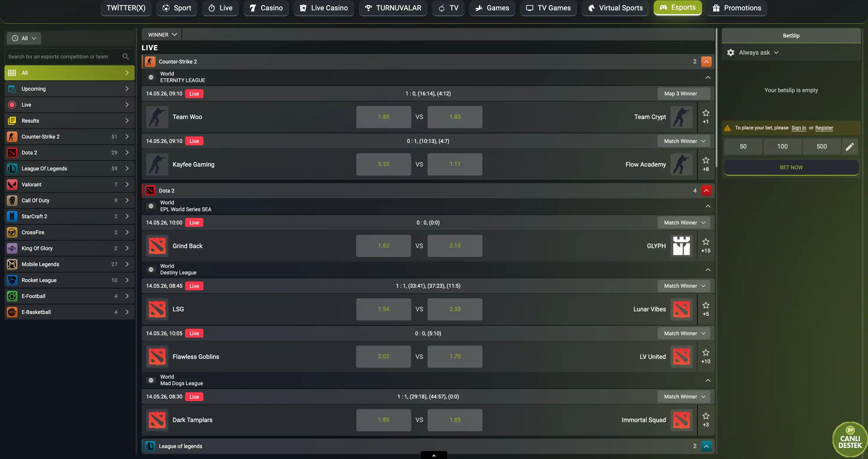The height and width of the screenshot is (459, 868).
Task: Click LSG odds 1.54
Action: 384,309
